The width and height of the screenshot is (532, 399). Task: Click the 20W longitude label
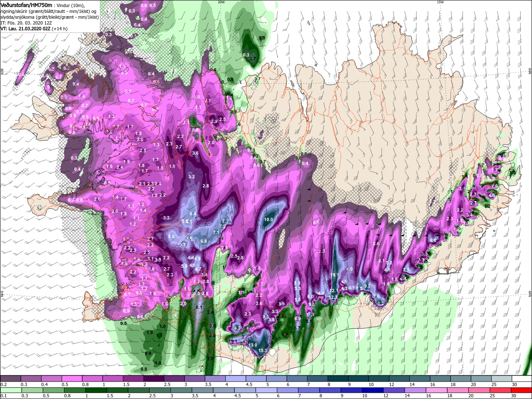point(221,2)
